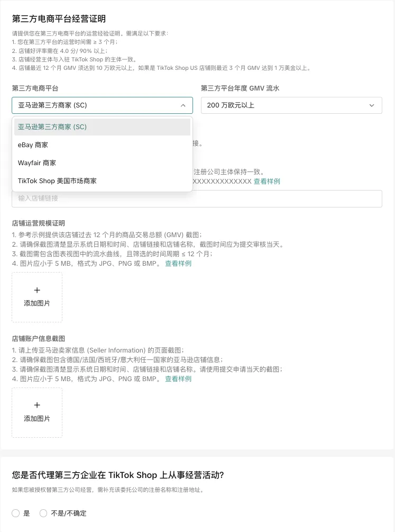Open 查看样例 link in 店铺运营规模证明 section
395x532 pixels.
click(x=178, y=264)
